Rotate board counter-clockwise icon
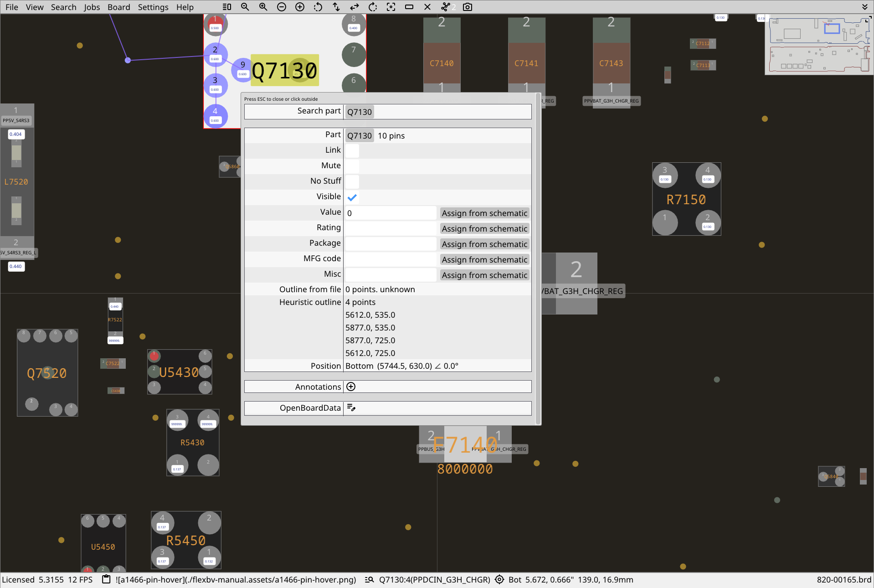The image size is (874, 588). pos(318,7)
